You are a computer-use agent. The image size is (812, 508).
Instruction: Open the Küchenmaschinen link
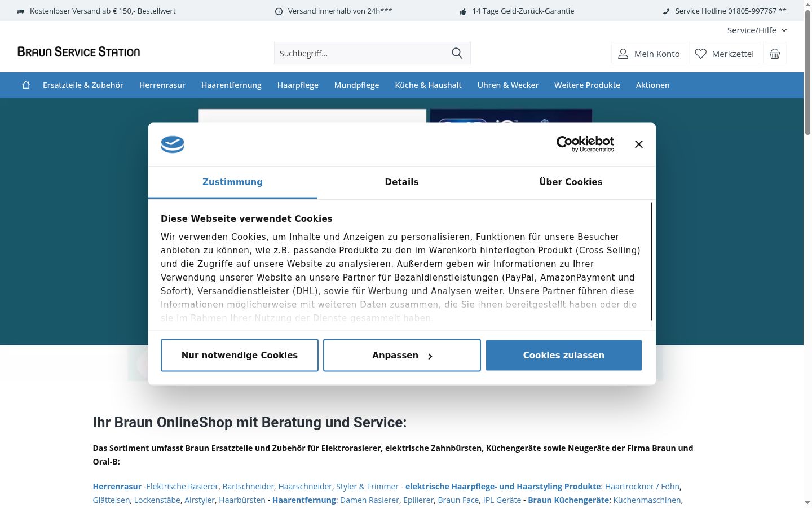point(647,500)
